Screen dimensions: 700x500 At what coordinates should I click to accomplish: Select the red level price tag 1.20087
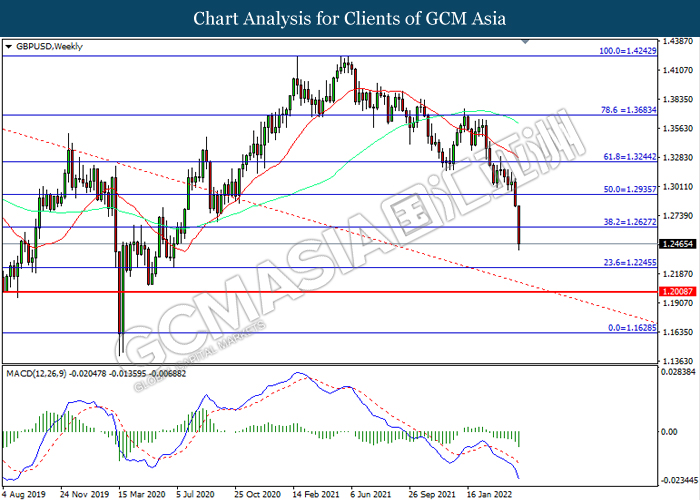(677, 292)
